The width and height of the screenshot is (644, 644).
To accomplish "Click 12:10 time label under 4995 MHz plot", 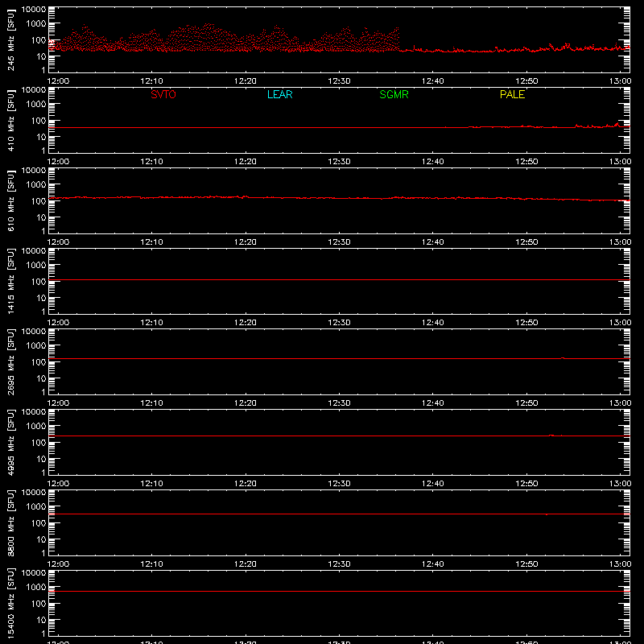I will [151, 484].
